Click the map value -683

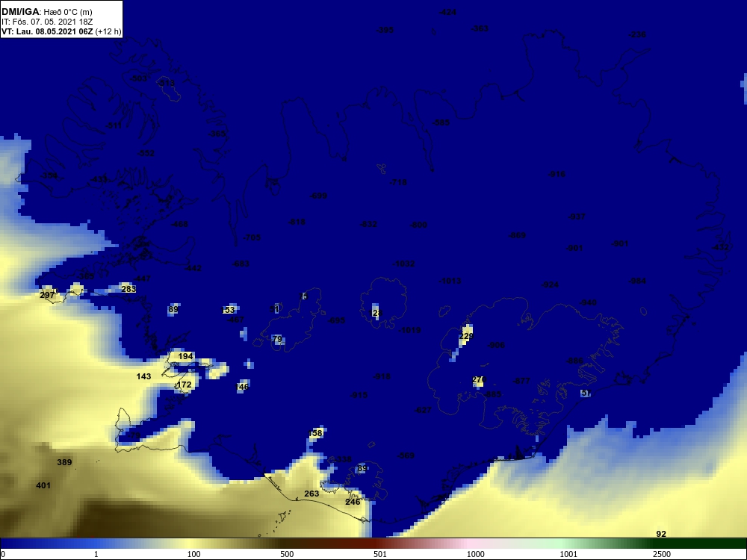tap(241, 264)
